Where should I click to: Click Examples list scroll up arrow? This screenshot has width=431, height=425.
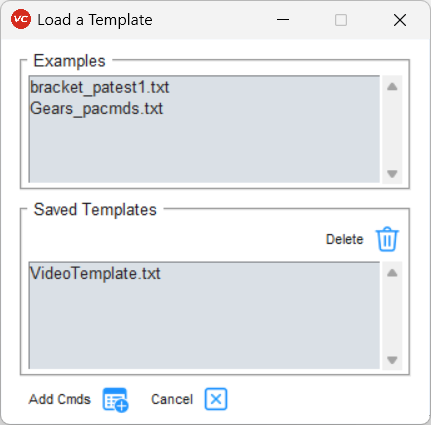click(x=392, y=87)
